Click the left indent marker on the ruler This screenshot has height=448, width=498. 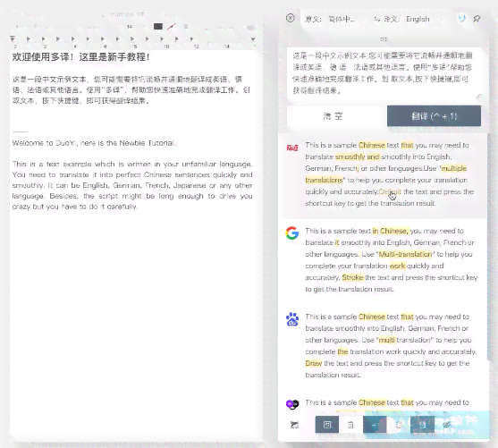[x=13, y=38]
